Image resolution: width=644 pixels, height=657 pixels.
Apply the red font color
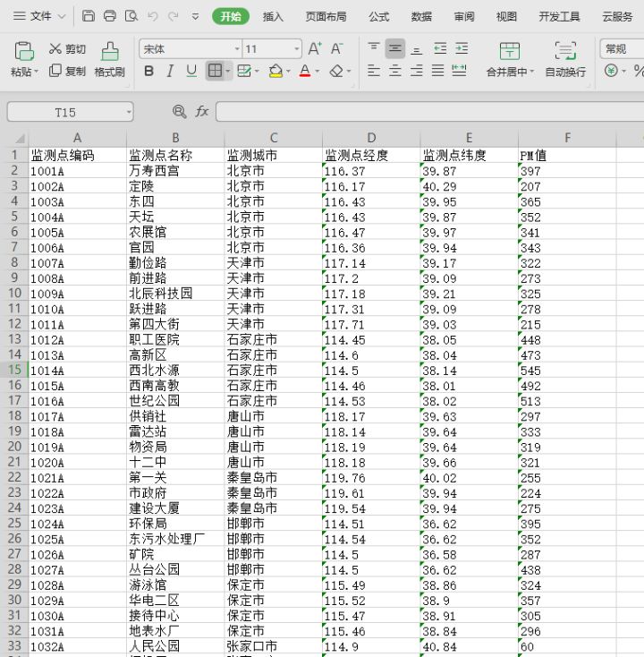[x=305, y=71]
